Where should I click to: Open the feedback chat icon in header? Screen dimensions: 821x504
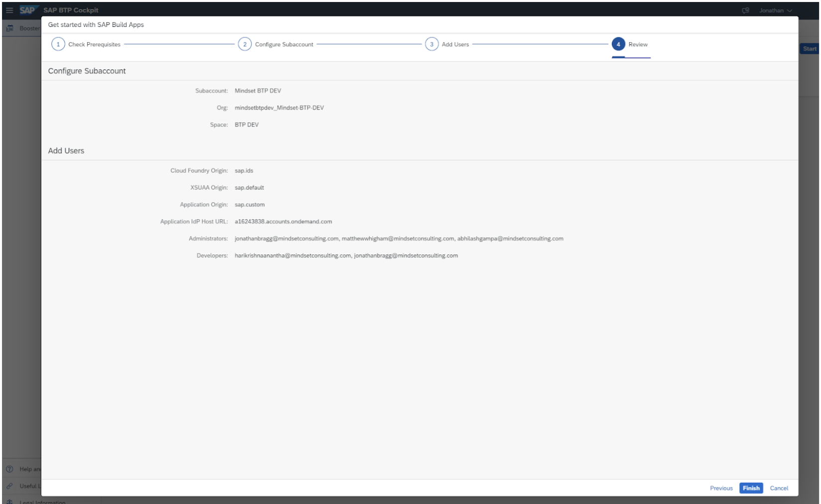744,9
